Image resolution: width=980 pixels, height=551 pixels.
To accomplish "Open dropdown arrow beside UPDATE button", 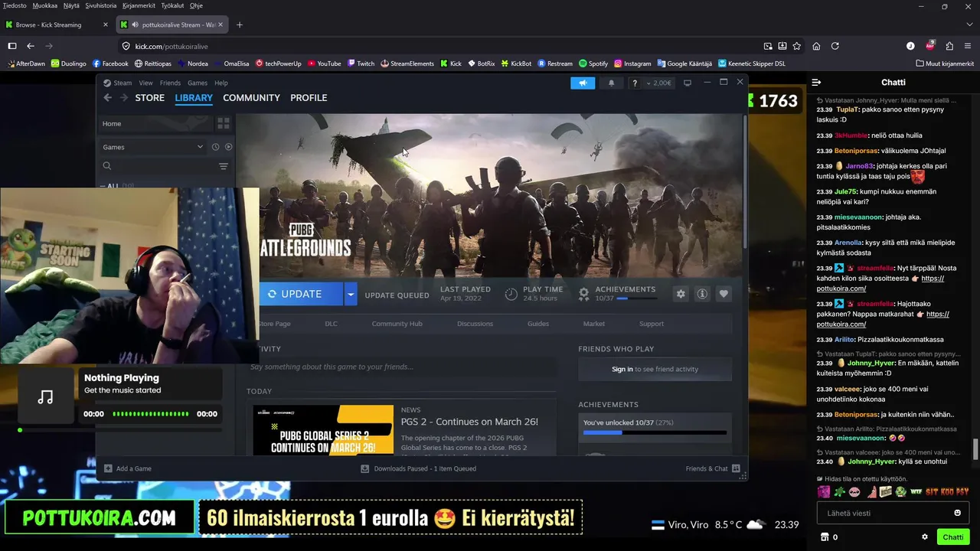I will tap(351, 294).
